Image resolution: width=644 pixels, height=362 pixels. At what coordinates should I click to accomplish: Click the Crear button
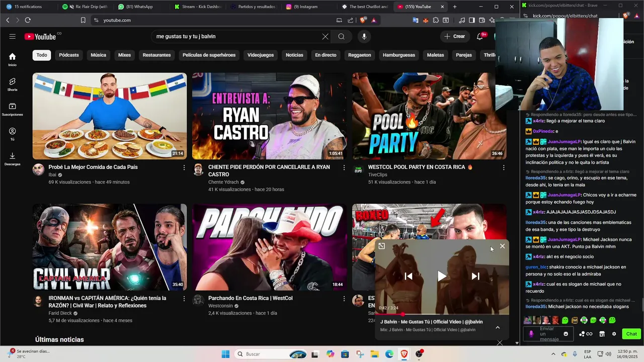[x=455, y=36]
